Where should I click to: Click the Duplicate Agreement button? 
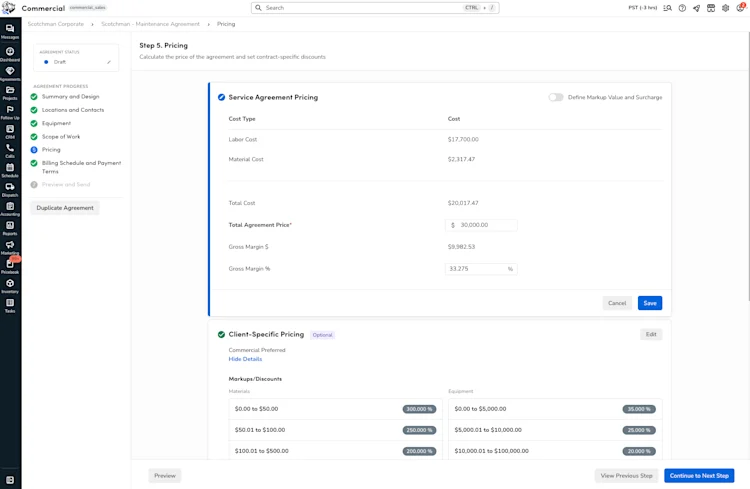[x=65, y=208]
